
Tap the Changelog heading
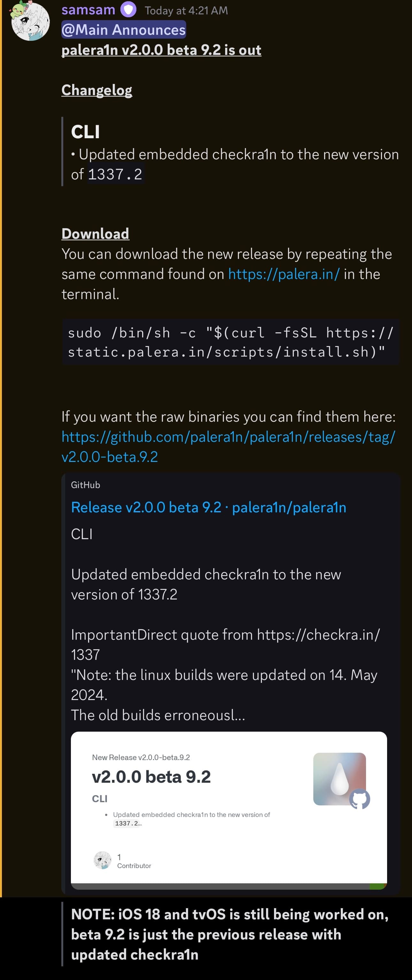(x=97, y=90)
